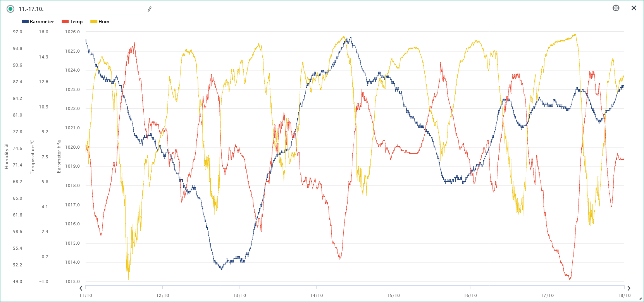Click the red Temp legend swatch

coord(65,22)
